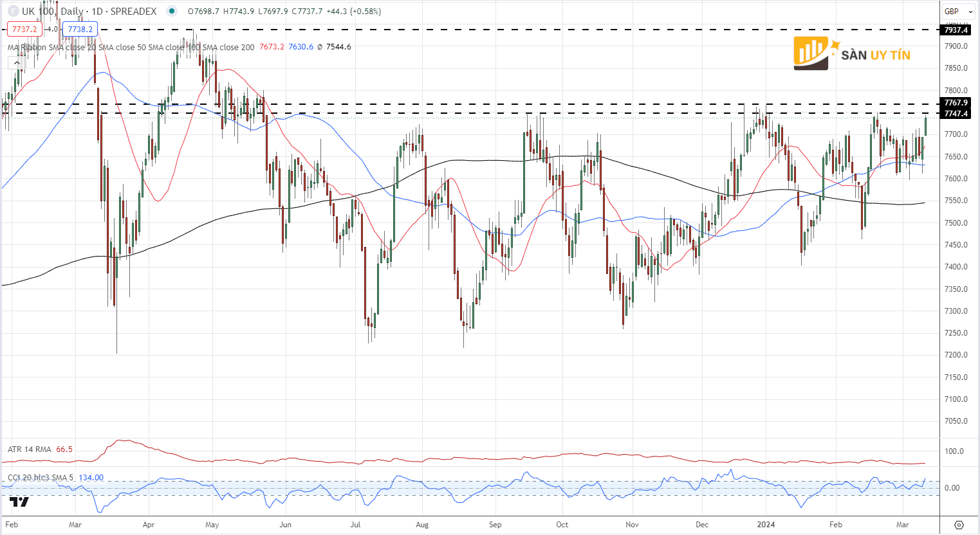
Task: Select the ATR 14 RMA indicator legend
Action: click(30, 449)
